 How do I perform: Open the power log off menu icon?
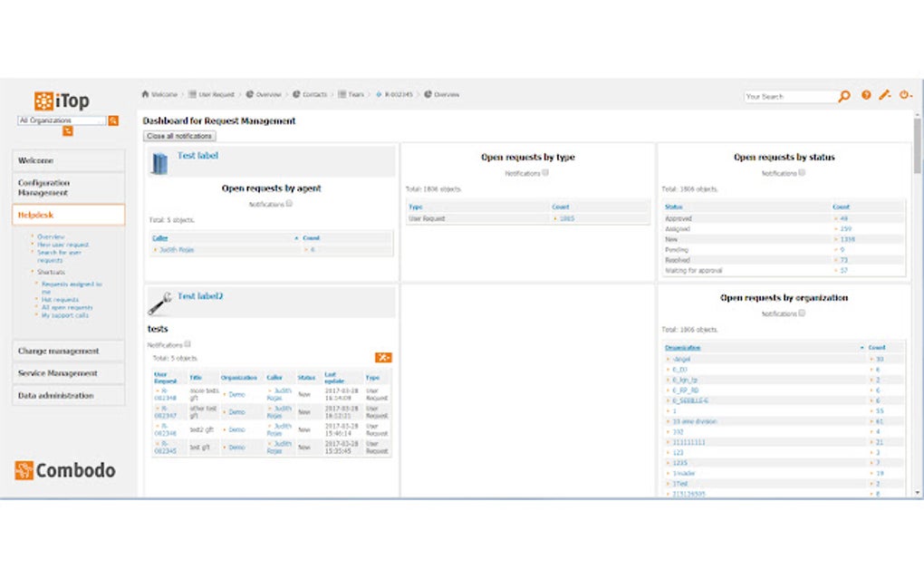tap(905, 95)
